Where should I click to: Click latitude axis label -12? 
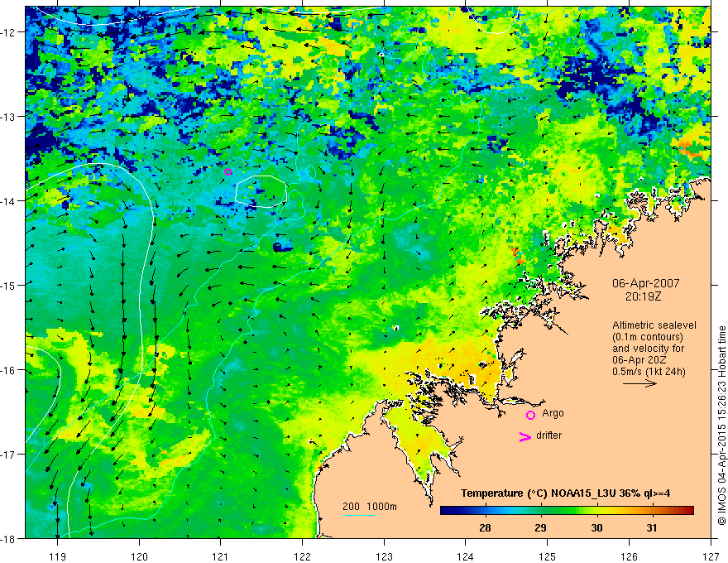[x=9, y=32]
